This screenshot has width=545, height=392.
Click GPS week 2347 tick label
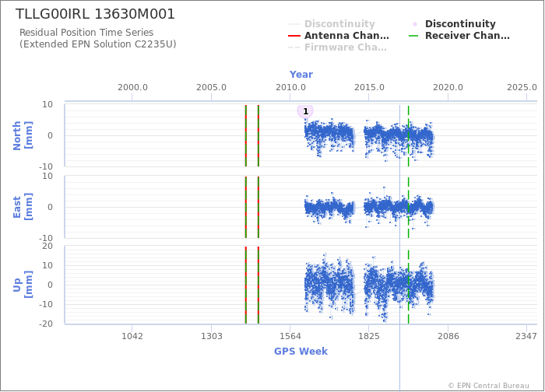click(526, 336)
